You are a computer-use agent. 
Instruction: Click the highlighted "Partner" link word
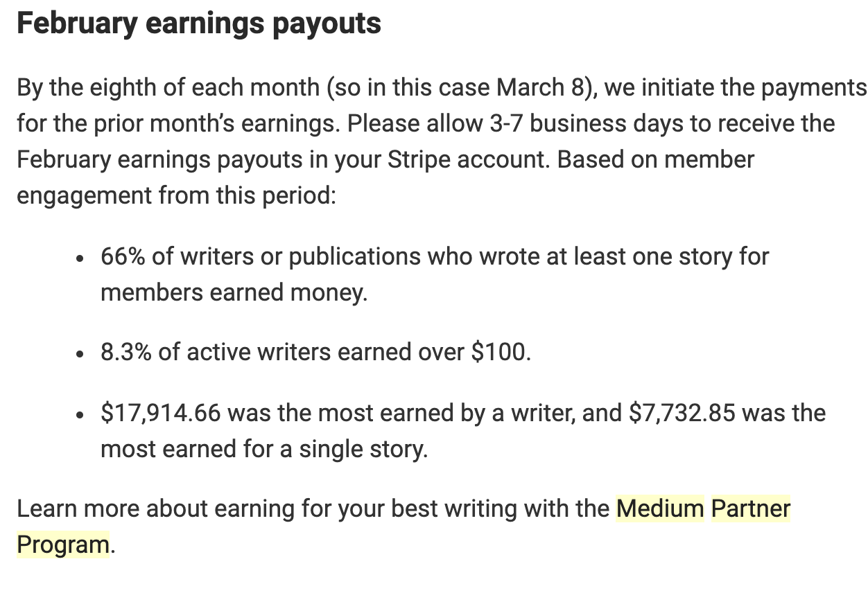click(751, 508)
